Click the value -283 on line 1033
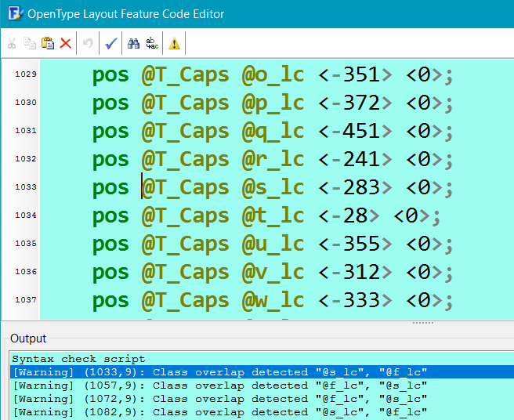This screenshot has height=420, width=514. 356,188
